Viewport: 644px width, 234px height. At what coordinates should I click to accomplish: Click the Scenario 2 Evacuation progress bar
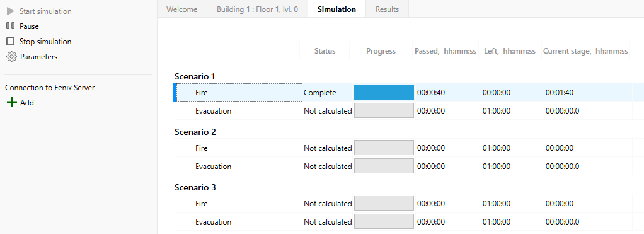384,166
